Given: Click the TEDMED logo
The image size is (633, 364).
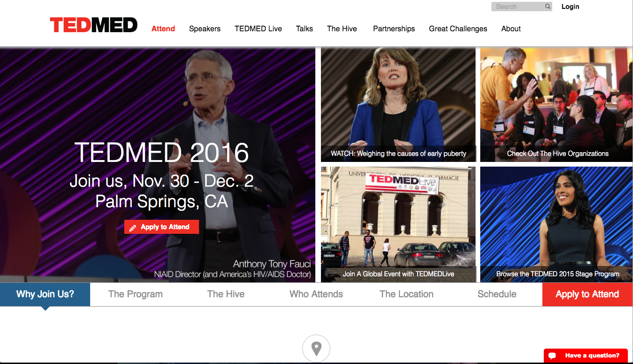Looking at the screenshot, I should [93, 25].
